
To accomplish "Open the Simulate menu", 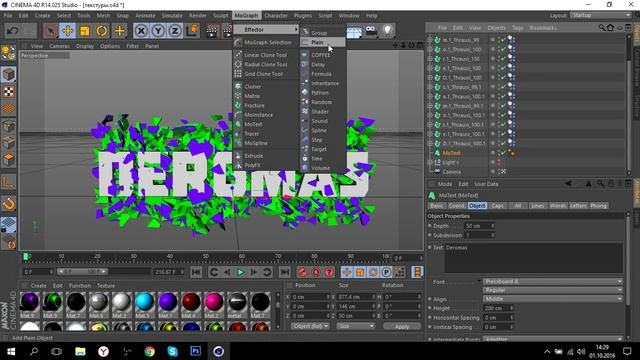I will point(172,16).
